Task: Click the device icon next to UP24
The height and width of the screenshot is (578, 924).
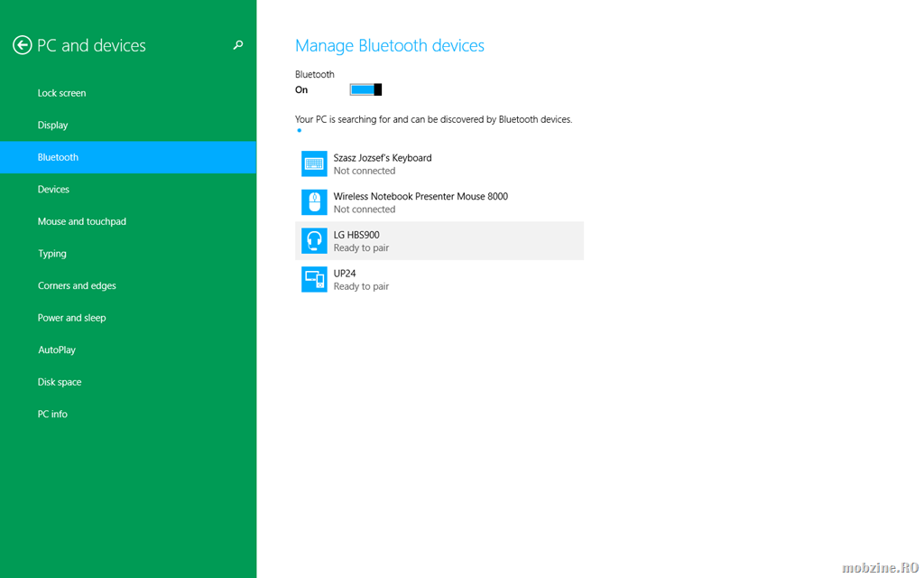Action: point(314,280)
